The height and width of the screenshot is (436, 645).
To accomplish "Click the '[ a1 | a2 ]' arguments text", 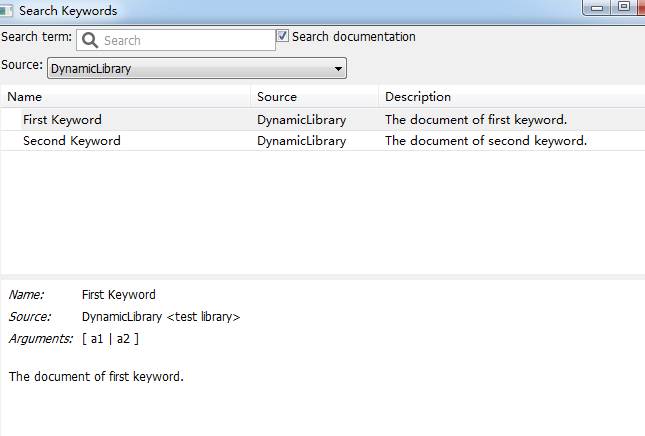I will pos(110,339).
